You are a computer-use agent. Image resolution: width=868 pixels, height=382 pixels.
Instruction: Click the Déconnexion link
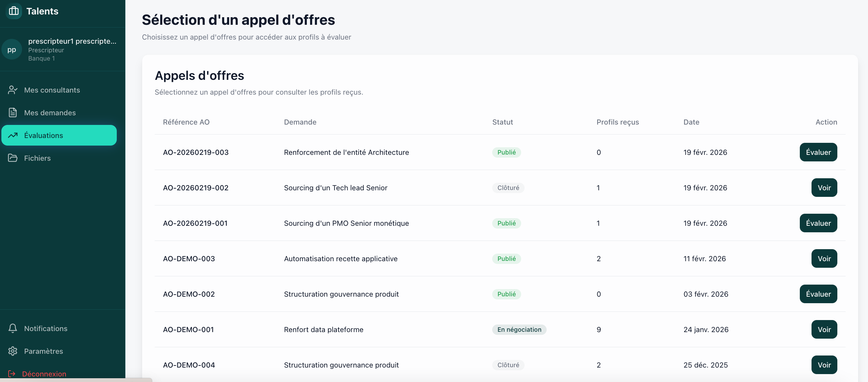click(x=44, y=374)
